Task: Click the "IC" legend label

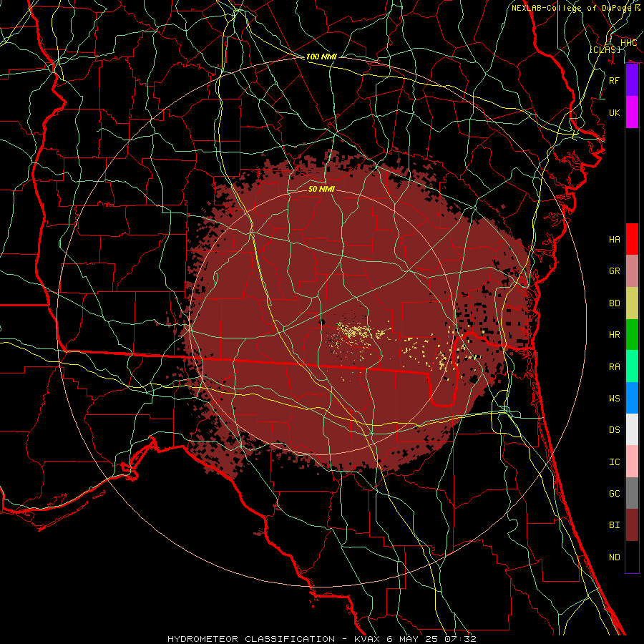Action: click(x=614, y=462)
